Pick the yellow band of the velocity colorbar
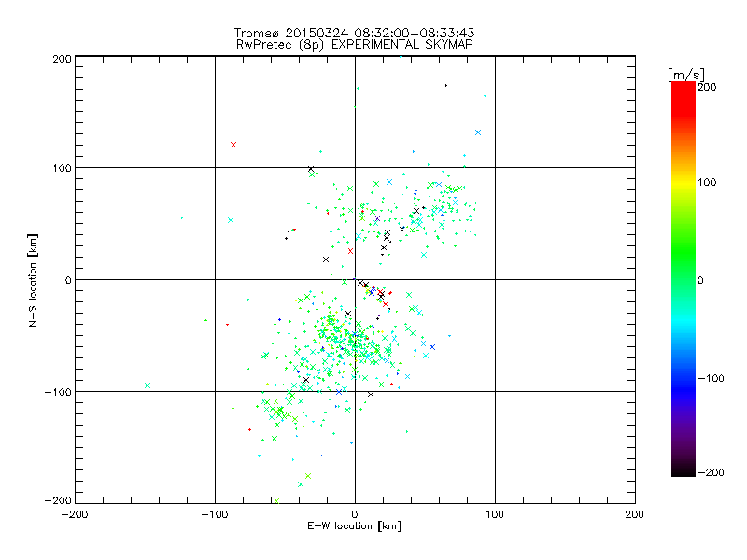The width and height of the screenshot is (747, 560). pos(684,183)
